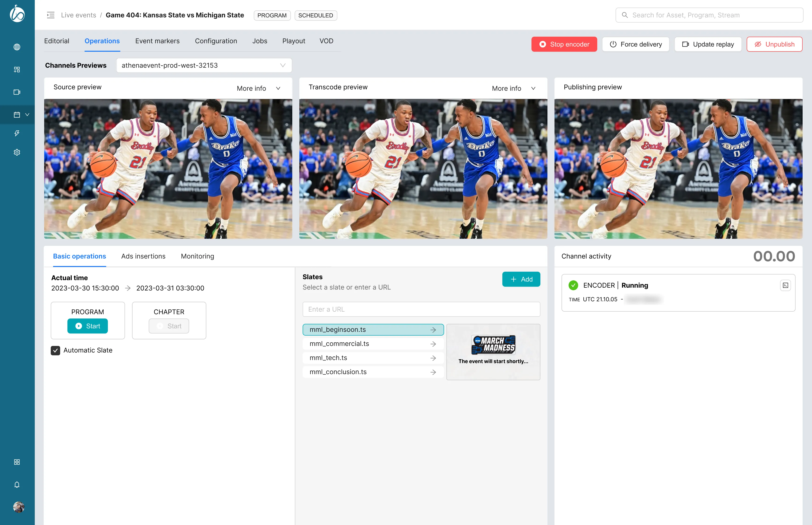Click the Live events breadcrumb link
The width and height of the screenshot is (812, 525).
point(78,15)
